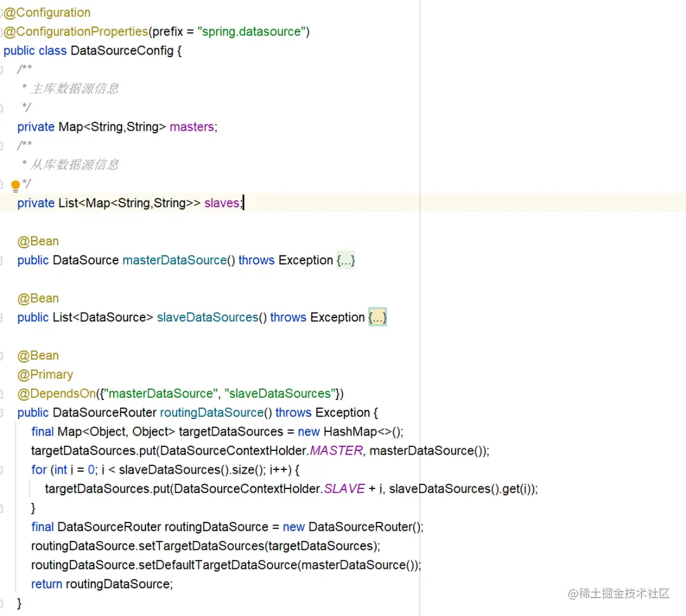
Task: Click the Map<String,String> type of masters
Action: [x=112, y=127]
